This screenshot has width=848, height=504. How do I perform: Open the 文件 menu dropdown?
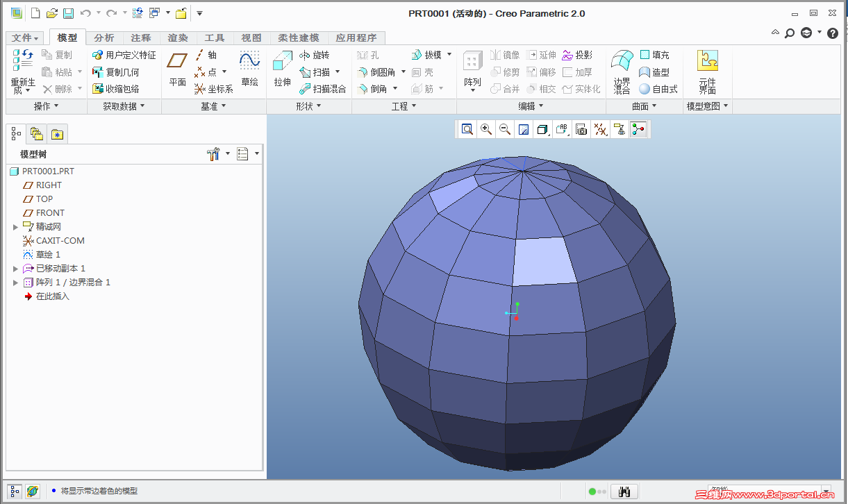pyautogui.click(x=24, y=37)
